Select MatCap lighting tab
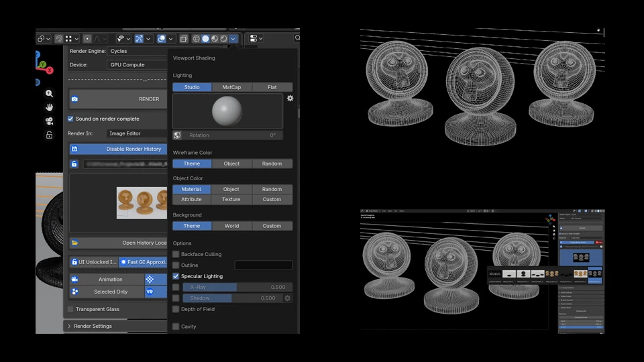 tap(231, 87)
